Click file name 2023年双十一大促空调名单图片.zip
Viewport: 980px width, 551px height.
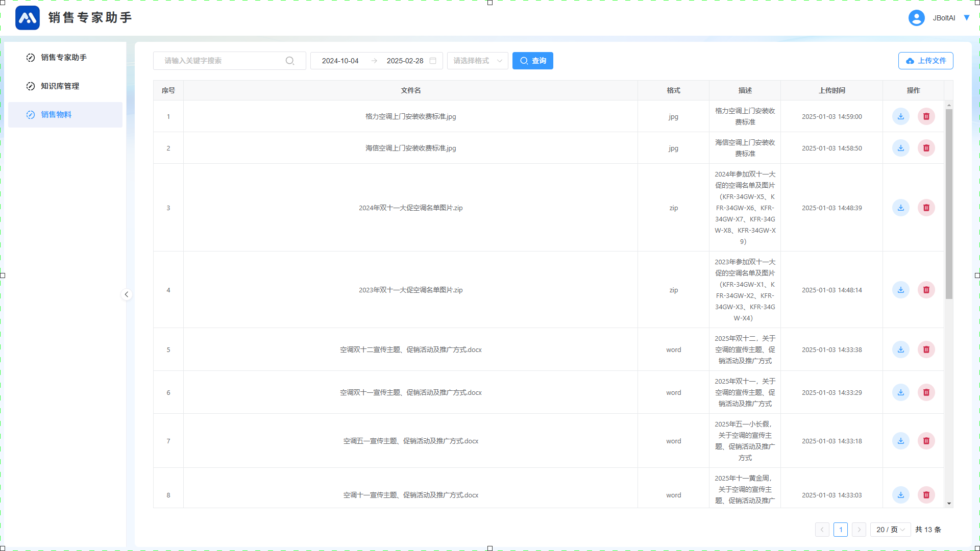(x=411, y=290)
